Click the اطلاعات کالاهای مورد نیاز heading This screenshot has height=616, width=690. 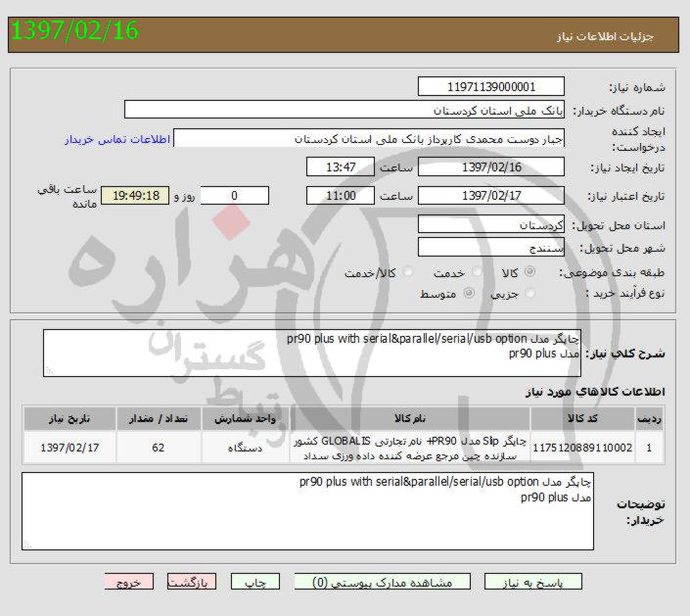(595, 392)
